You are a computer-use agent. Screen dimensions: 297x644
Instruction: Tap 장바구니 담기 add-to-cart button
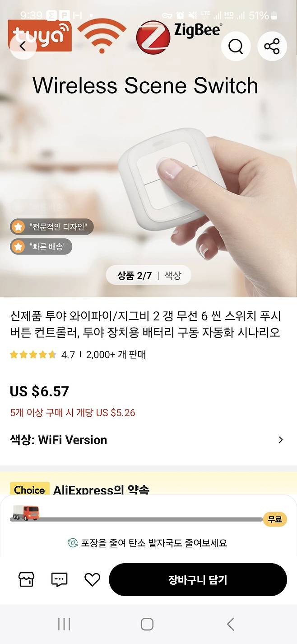pyautogui.click(x=198, y=579)
